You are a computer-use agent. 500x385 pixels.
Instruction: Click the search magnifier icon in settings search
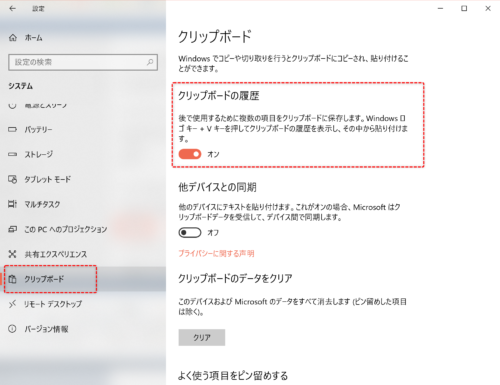150,62
